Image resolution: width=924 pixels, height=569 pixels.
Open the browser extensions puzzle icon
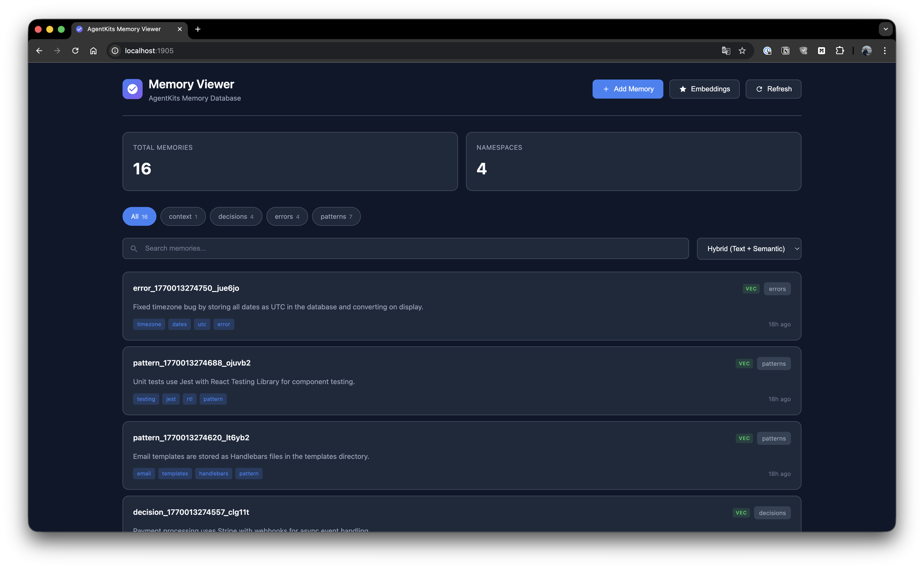(840, 51)
